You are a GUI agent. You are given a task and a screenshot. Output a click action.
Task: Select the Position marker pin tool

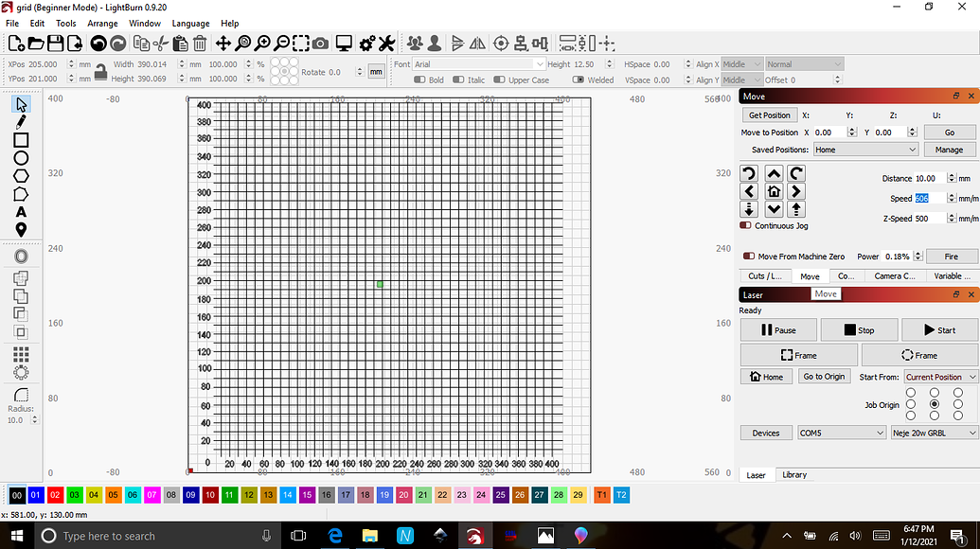click(21, 230)
